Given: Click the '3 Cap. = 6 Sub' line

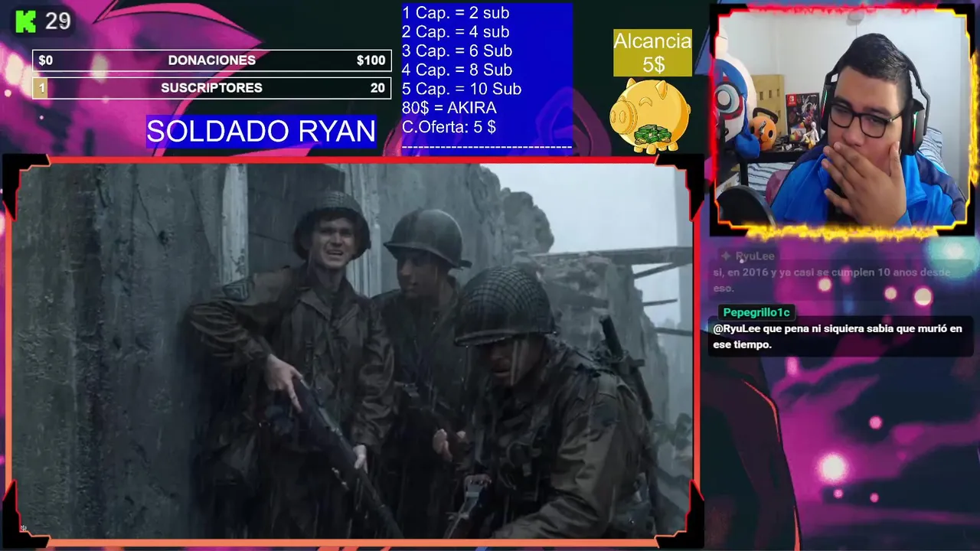Looking at the screenshot, I should tap(457, 51).
